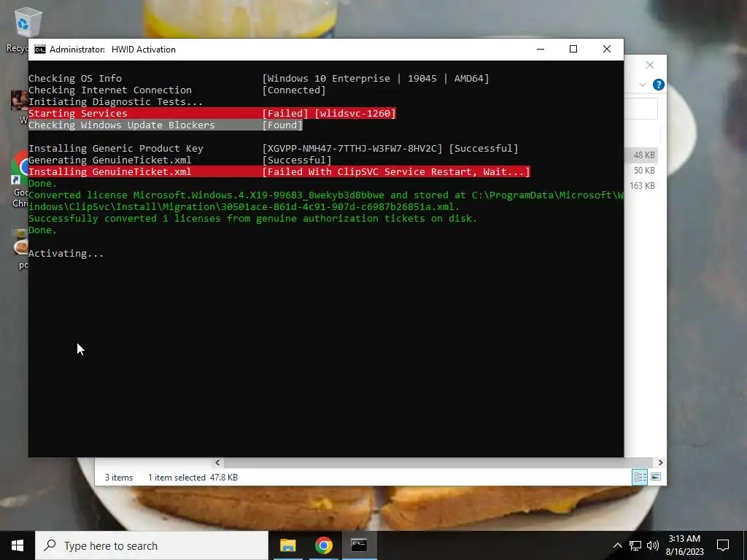Focus the Type here to search box
747x560 pixels.
coord(152,545)
